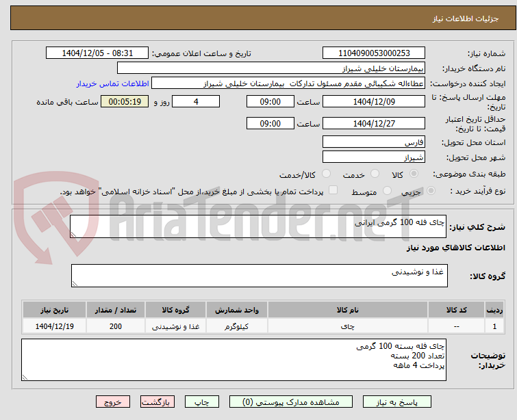Viewport: 517px width, 420px height.
Task: Click the buyer organization name field
Action: [x=271, y=68]
